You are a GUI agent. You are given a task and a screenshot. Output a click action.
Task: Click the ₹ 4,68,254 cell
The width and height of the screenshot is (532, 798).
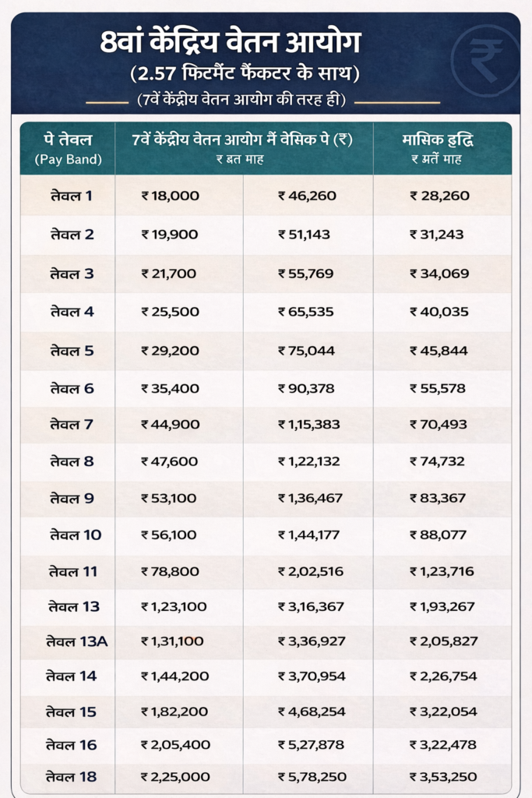[x=312, y=711]
